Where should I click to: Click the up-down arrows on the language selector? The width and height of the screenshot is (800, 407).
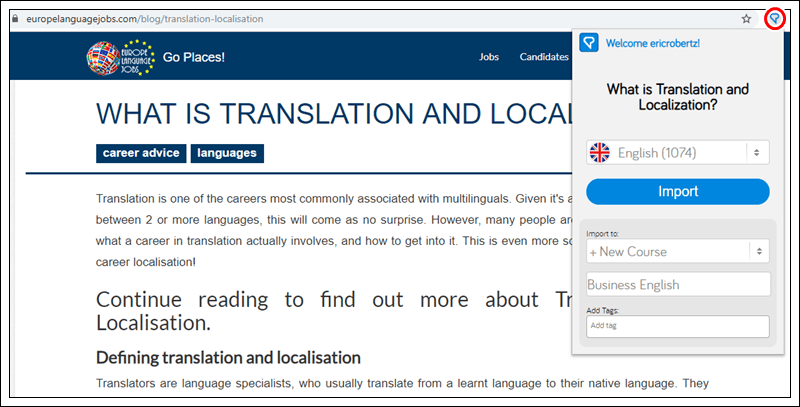(x=757, y=153)
